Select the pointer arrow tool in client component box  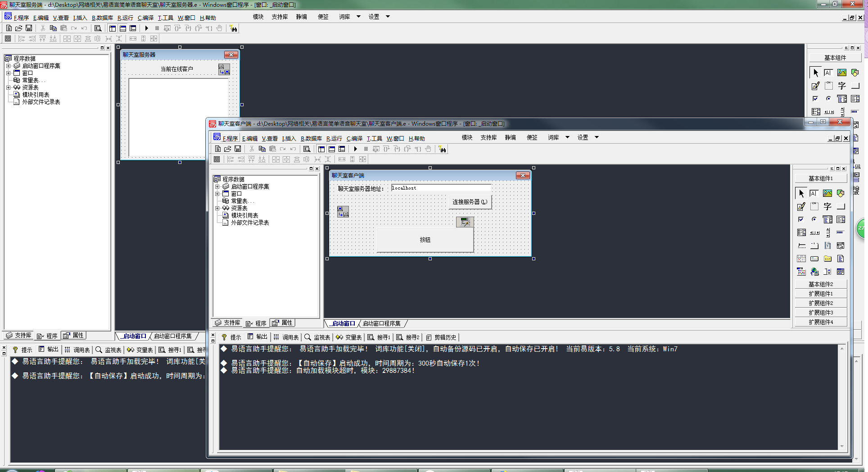pyautogui.click(x=801, y=193)
